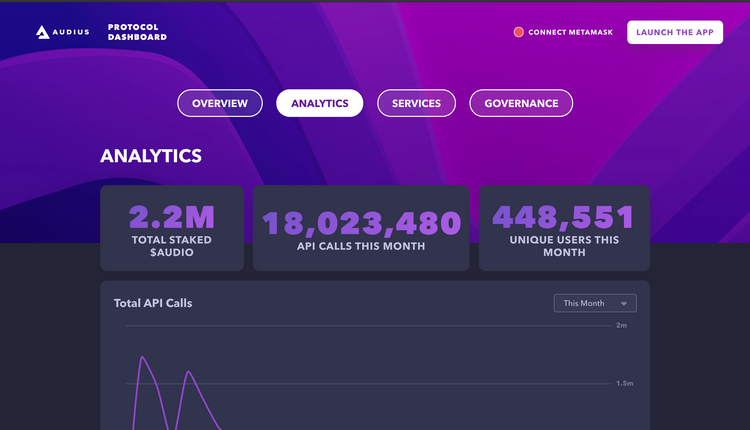
Task: Click the API CALLS THIS MONTH label
Action: pos(361,246)
